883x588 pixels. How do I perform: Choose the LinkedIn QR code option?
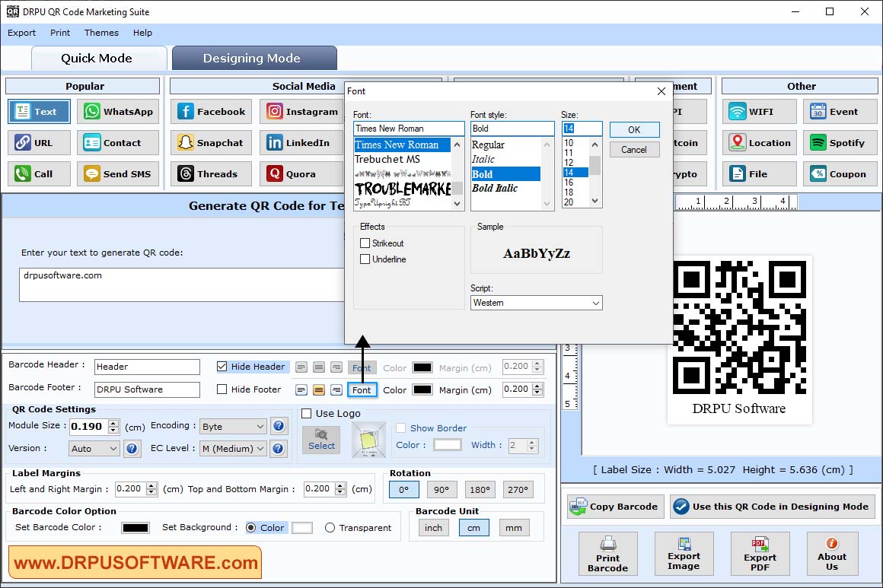click(x=302, y=143)
